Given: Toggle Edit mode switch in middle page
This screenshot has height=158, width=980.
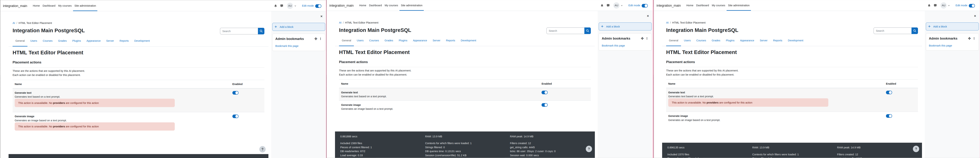Looking at the screenshot, I should [x=645, y=6].
